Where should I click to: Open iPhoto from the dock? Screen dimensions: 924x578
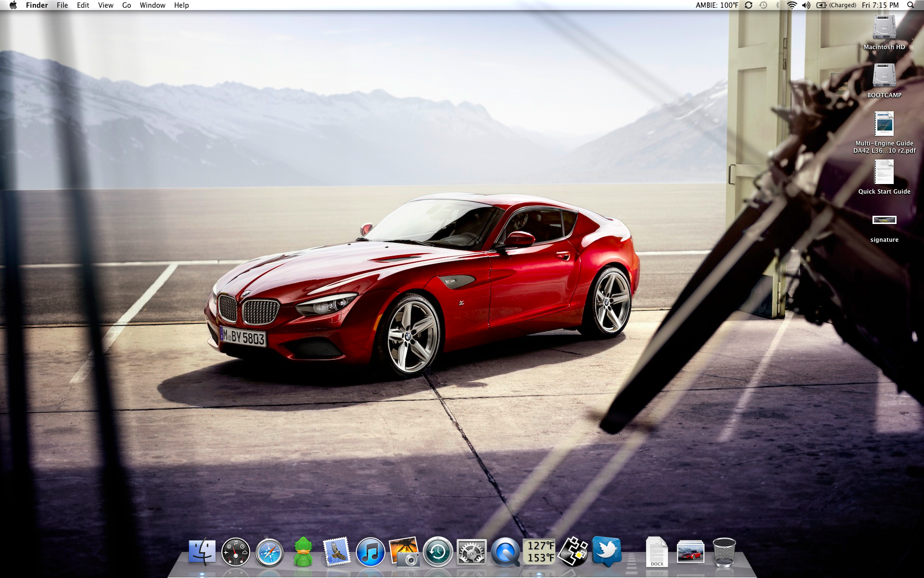tap(404, 552)
